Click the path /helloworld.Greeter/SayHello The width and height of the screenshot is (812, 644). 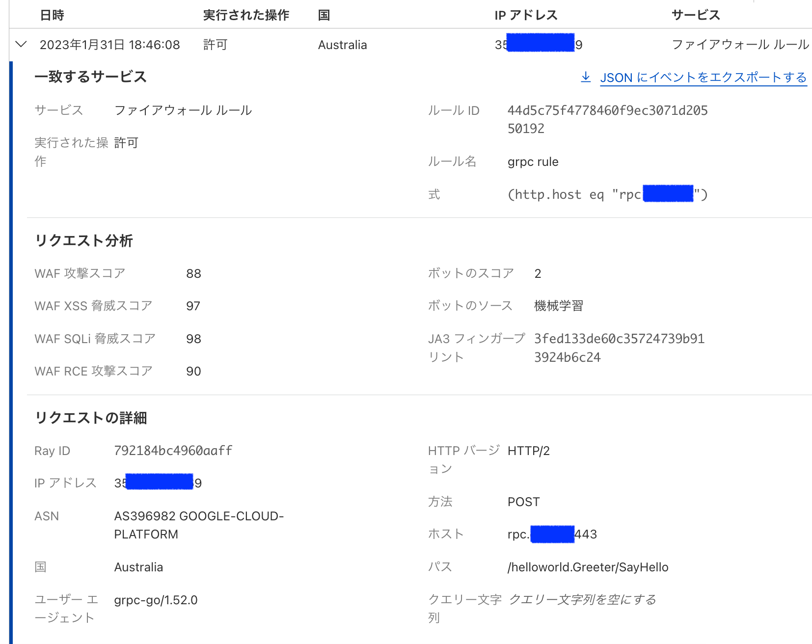588,567
